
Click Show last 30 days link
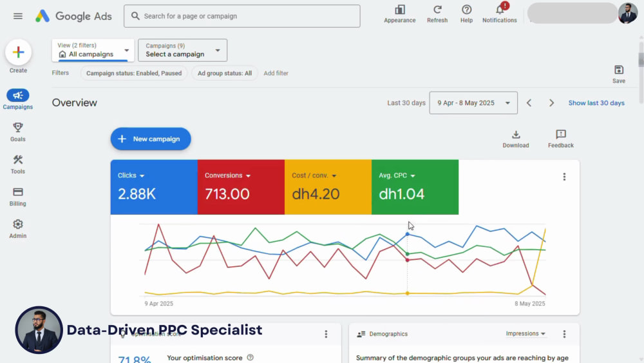[x=596, y=103]
